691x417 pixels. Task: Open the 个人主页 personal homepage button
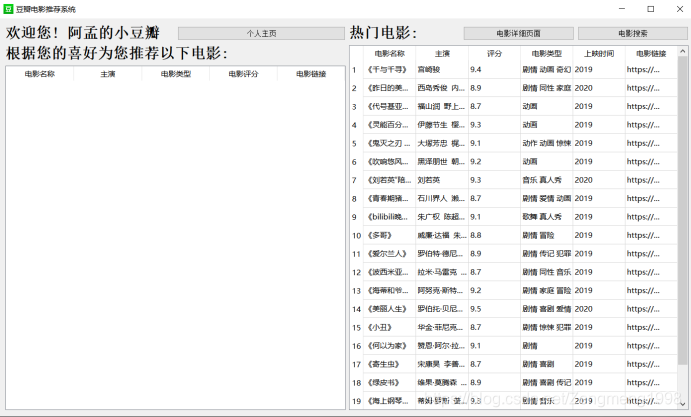(x=261, y=34)
